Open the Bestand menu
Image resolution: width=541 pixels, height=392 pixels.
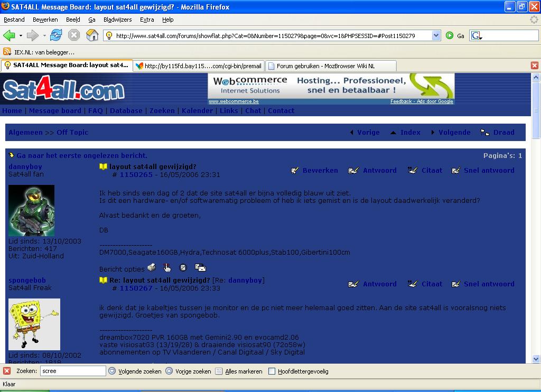click(14, 20)
